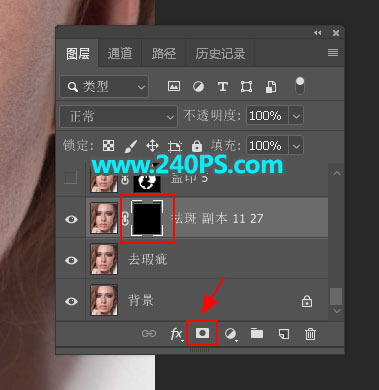Image resolution: width=379 pixels, height=390 pixels.
Task: Click the 不透明度 100% value field
Action: (268, 116)
